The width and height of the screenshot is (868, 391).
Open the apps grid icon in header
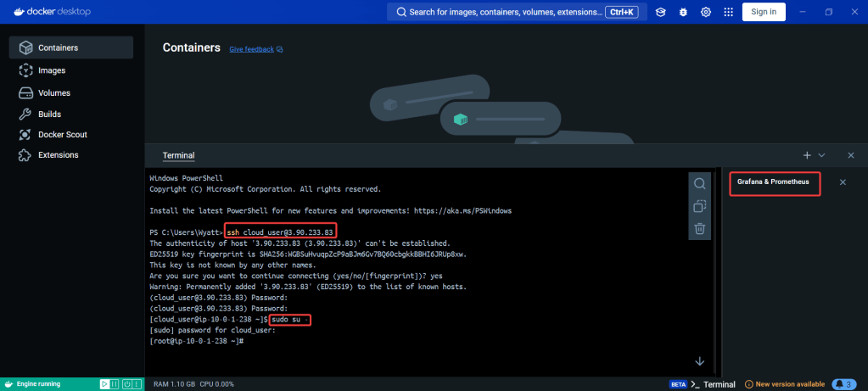pyautogui.click(x=726, y=12)
